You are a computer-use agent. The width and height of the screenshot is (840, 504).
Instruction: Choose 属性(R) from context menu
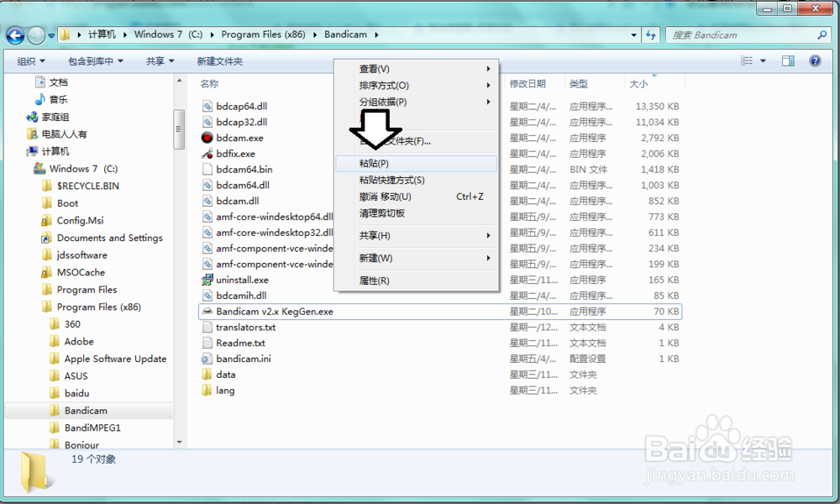417,281
